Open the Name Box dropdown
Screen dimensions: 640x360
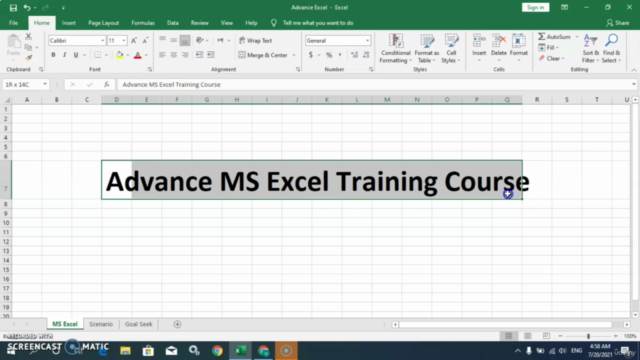click(45, 84)
